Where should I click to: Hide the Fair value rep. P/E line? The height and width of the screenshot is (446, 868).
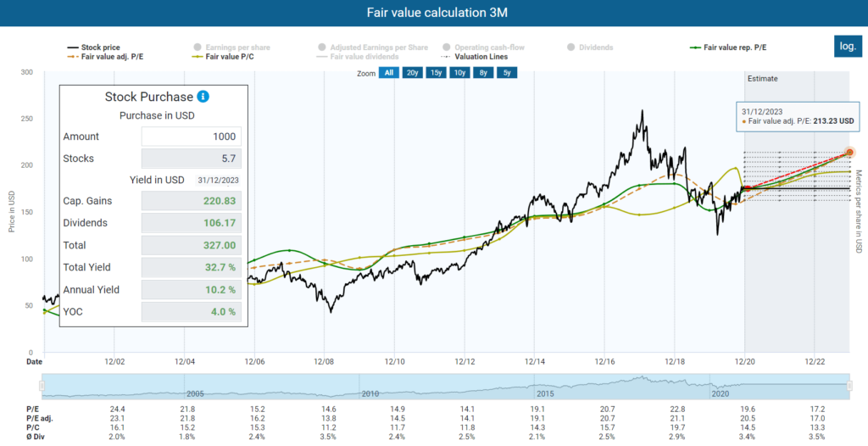click(x=728, y=47)
